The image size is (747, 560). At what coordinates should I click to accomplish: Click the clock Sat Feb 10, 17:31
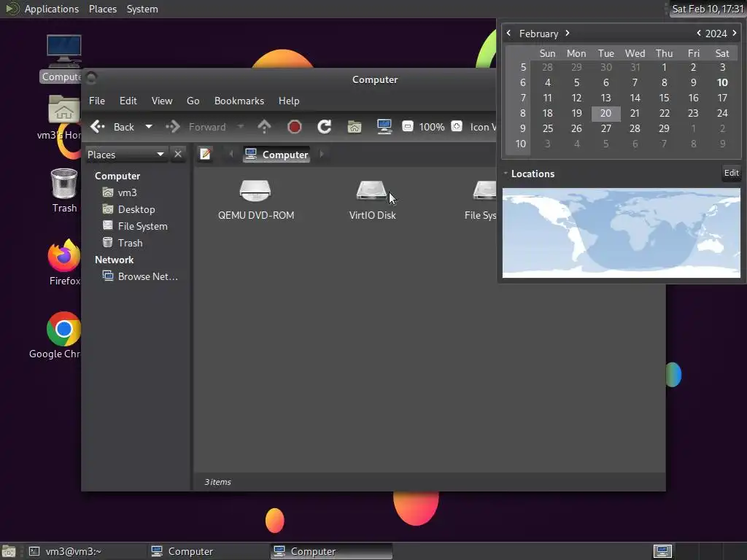(708, 9)
